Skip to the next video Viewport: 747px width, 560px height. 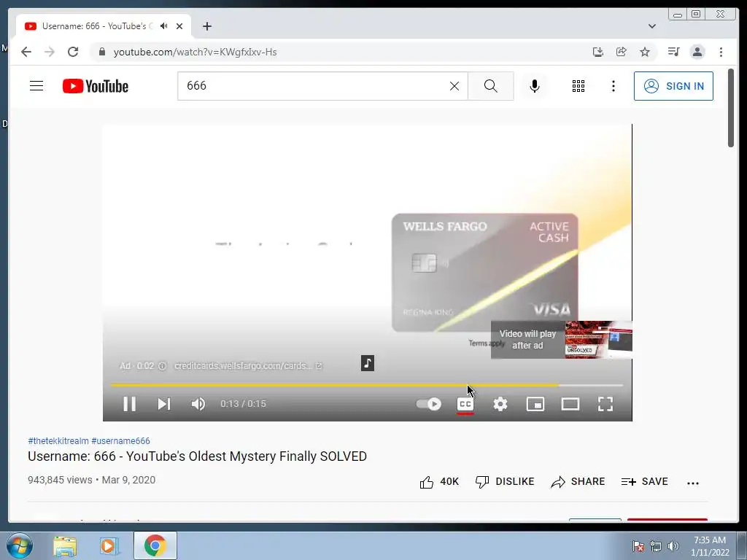[x=164, y=404]
